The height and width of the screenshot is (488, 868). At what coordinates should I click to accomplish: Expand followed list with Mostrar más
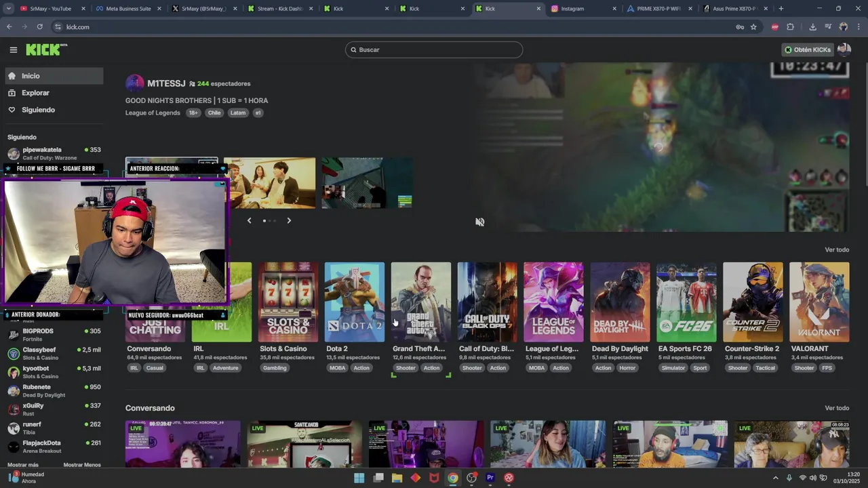(x=23, y=465)
